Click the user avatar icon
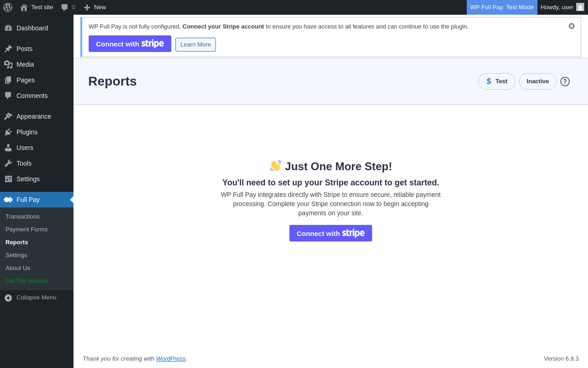Image resolution: width=588 pixels, height=368 pixels. click(580, 7)
